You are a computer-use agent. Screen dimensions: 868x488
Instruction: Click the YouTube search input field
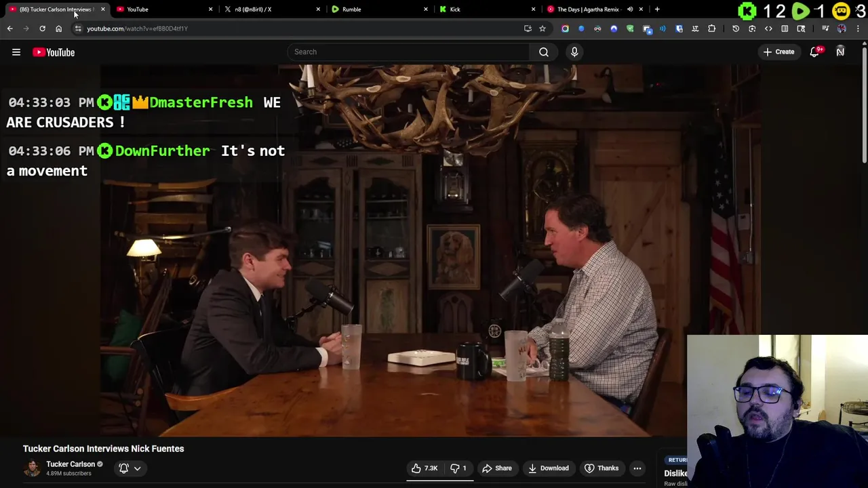pyautogui.click(x=409, y=52)
